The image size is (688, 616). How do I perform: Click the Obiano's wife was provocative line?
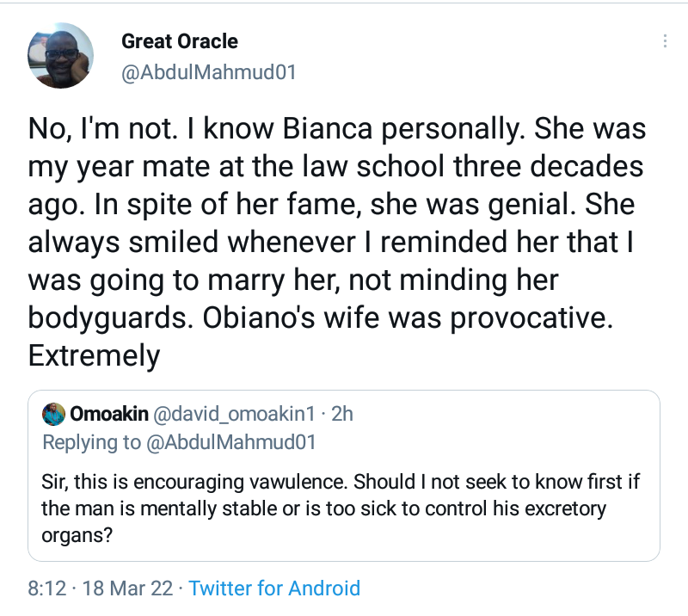coord(319,317)
